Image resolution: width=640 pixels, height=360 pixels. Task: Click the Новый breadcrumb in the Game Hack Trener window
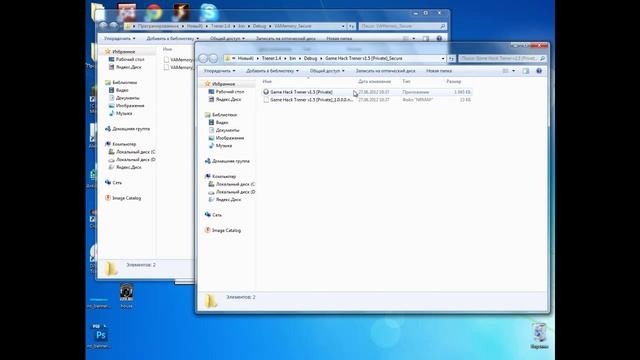pos(246,59)
